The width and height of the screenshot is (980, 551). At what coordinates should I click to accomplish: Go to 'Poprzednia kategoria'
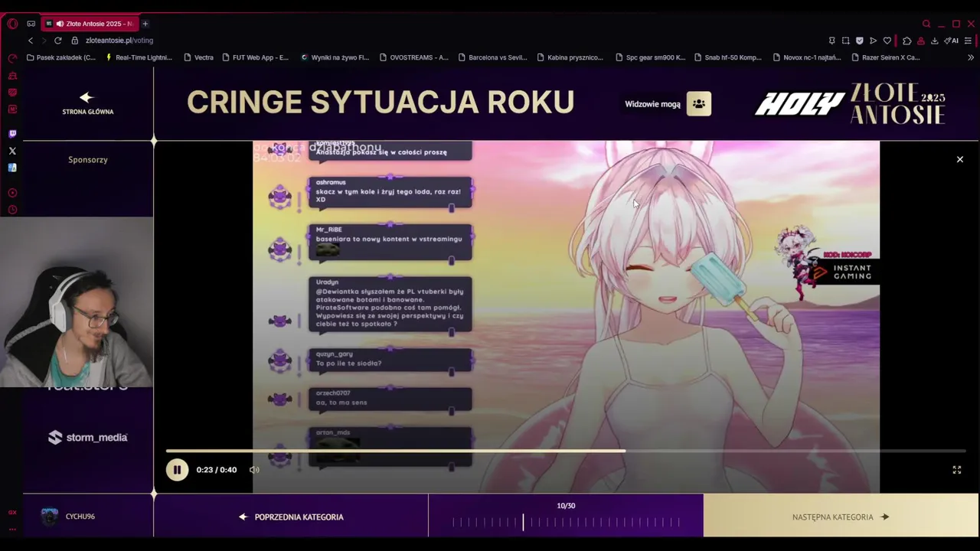tap(291, 517)
